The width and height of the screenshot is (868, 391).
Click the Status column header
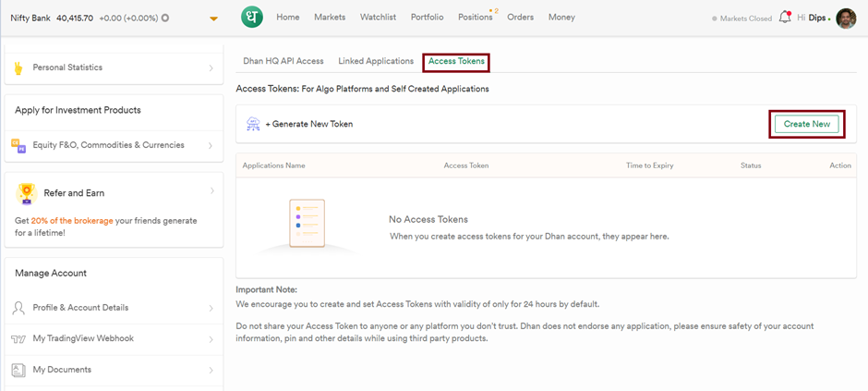pyautogui.click(x=751, y=165)
